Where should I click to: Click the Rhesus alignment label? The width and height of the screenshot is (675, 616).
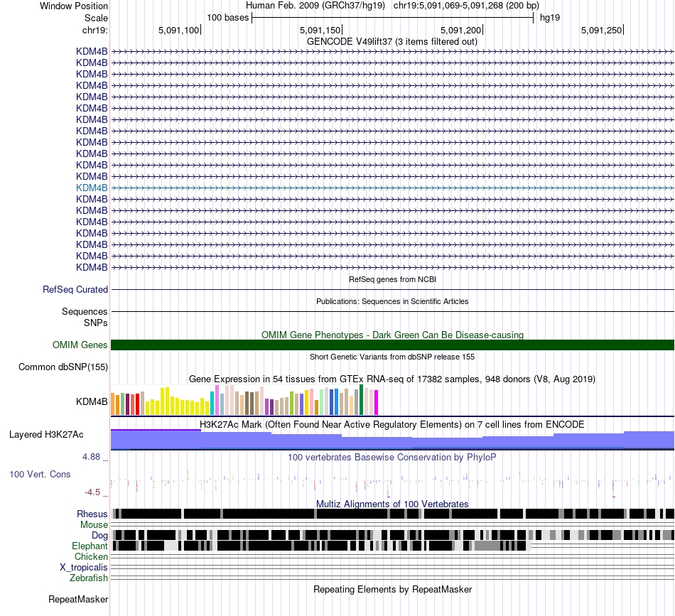[92, 514]
